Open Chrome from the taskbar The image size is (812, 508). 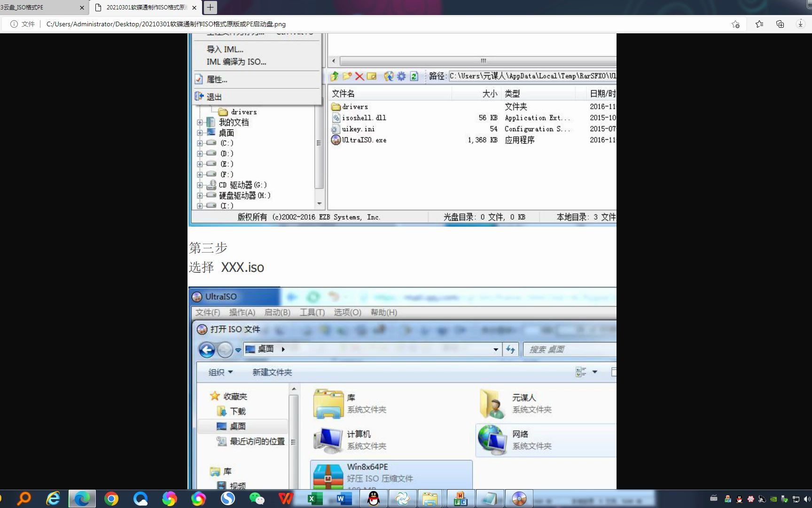click(111, 499)
